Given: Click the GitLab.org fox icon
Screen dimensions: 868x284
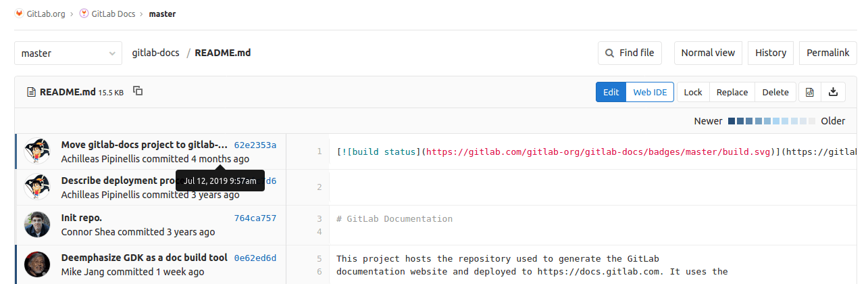Looking at the screenshot, I should pos(19,14).
